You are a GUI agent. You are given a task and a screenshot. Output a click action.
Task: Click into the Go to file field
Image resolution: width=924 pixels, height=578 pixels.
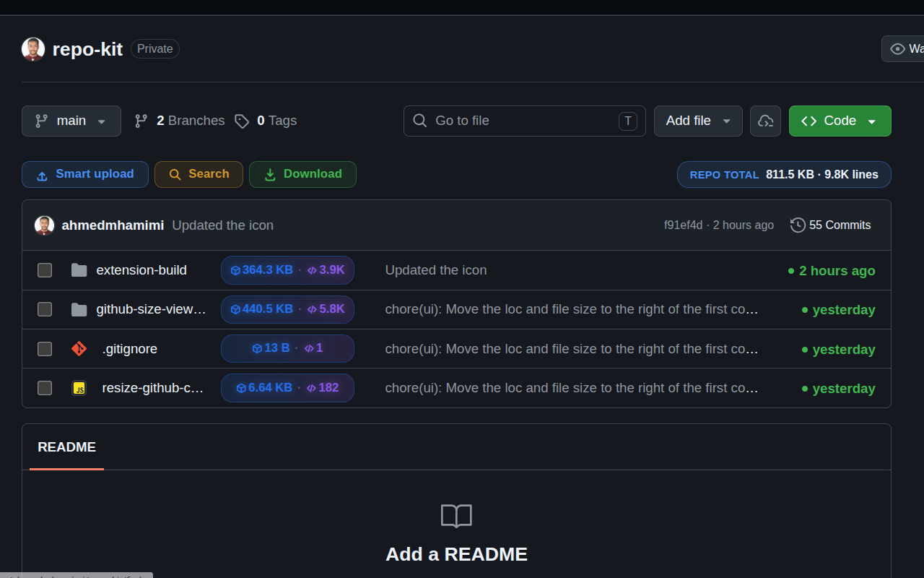pos(525,121)
